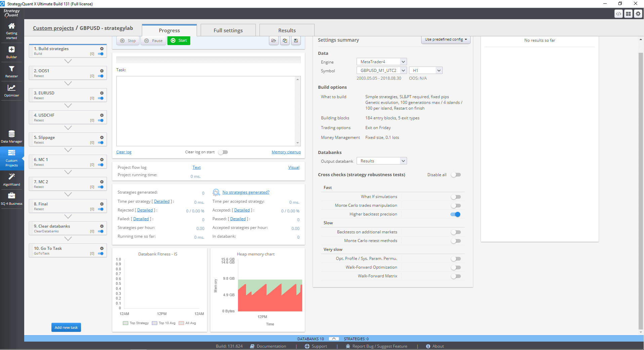The image size is (644, 350).
Task: Open settings gear for MC 1 task
Action: pos(102,160)
